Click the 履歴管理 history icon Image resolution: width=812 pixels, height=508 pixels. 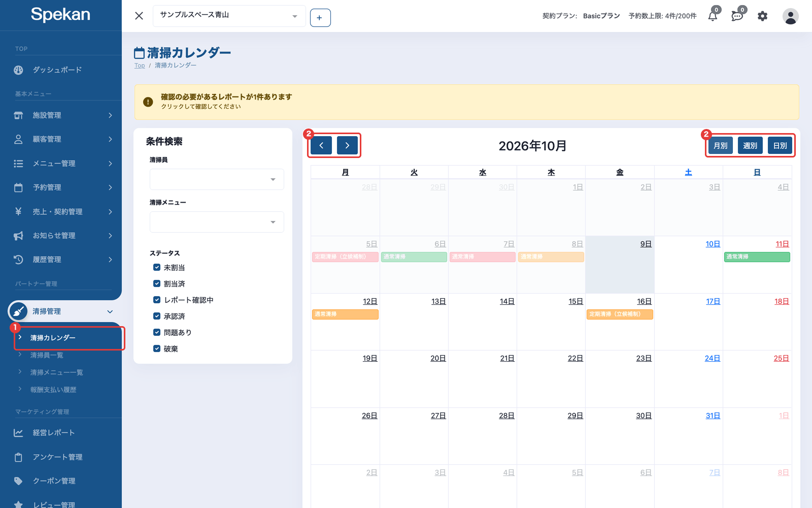coord(18,260)
